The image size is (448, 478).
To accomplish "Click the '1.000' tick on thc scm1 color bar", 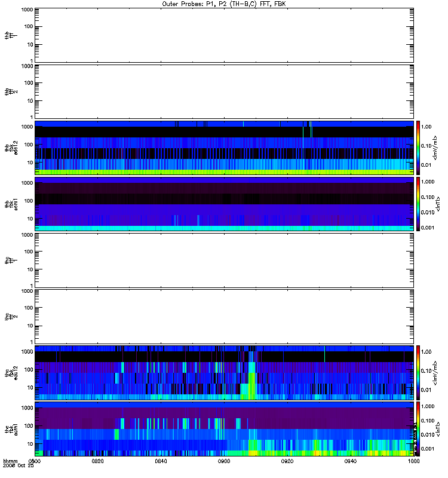I will (428, 406).
